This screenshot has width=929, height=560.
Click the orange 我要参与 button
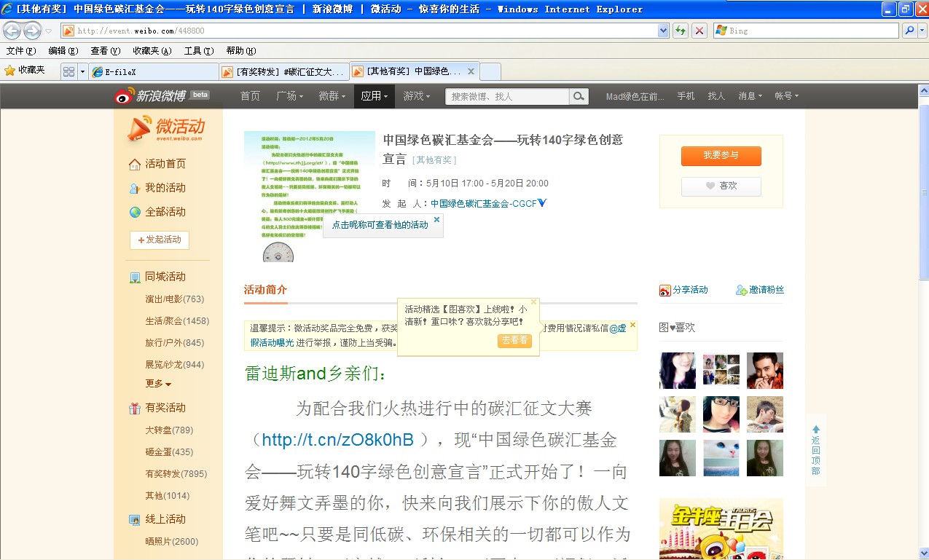[x=721, y=156]
